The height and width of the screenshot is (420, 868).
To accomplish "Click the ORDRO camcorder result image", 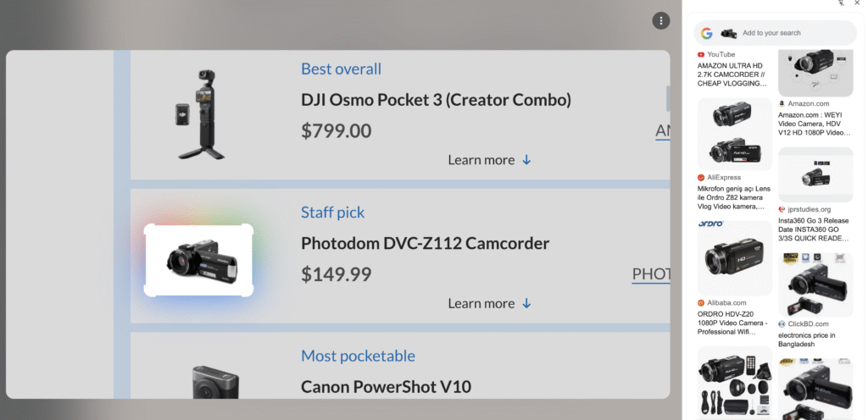I will click(x=734, y=257).
